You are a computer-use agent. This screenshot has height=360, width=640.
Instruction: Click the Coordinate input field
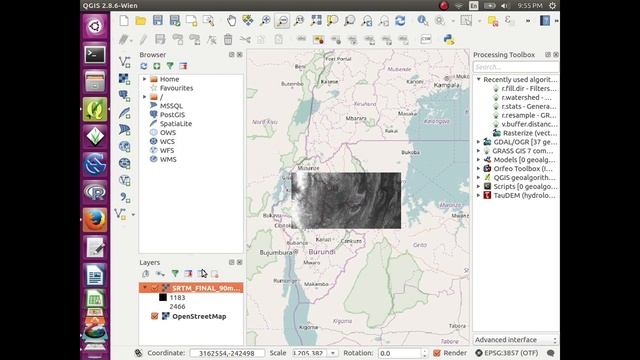[x=227, y=353]
